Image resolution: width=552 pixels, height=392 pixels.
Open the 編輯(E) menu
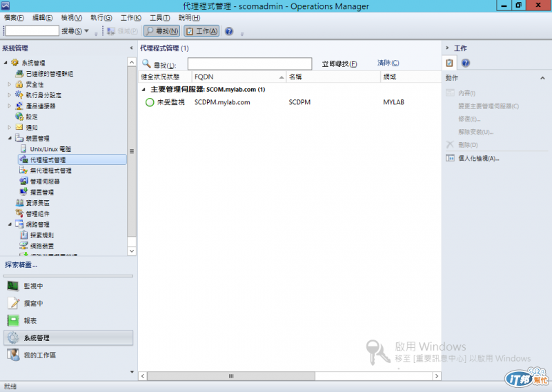coord(43,18)
